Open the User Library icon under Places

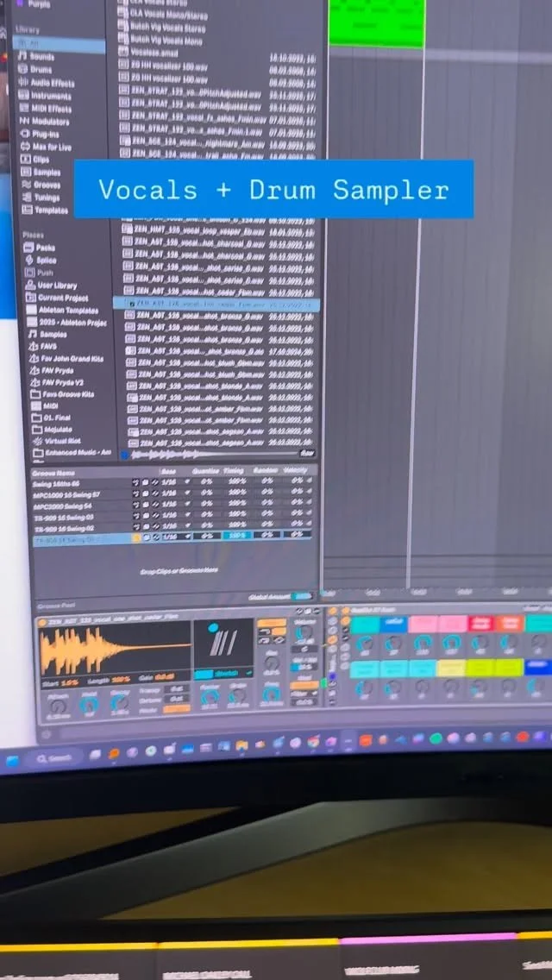pos(30,285)
